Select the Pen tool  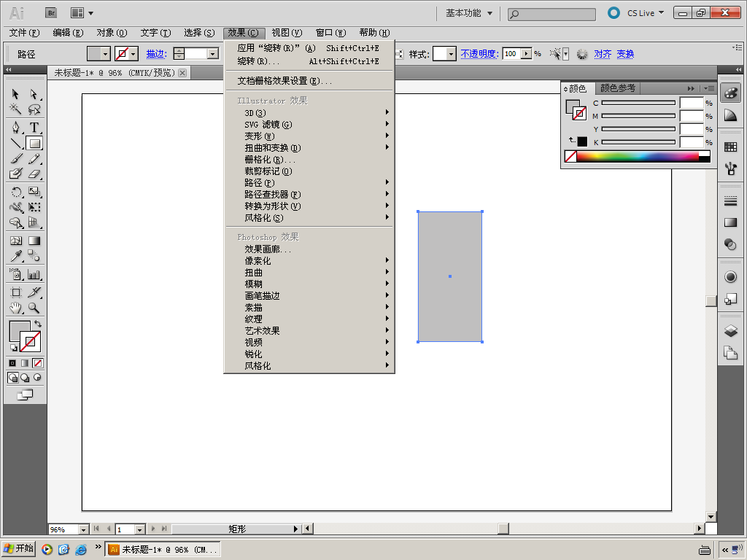pos(15,128)
